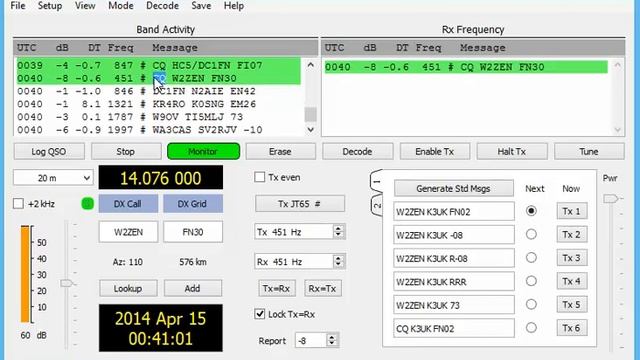Uncheck the Lock Tx=Rx checkbox
640x360 pixels.
260,314
